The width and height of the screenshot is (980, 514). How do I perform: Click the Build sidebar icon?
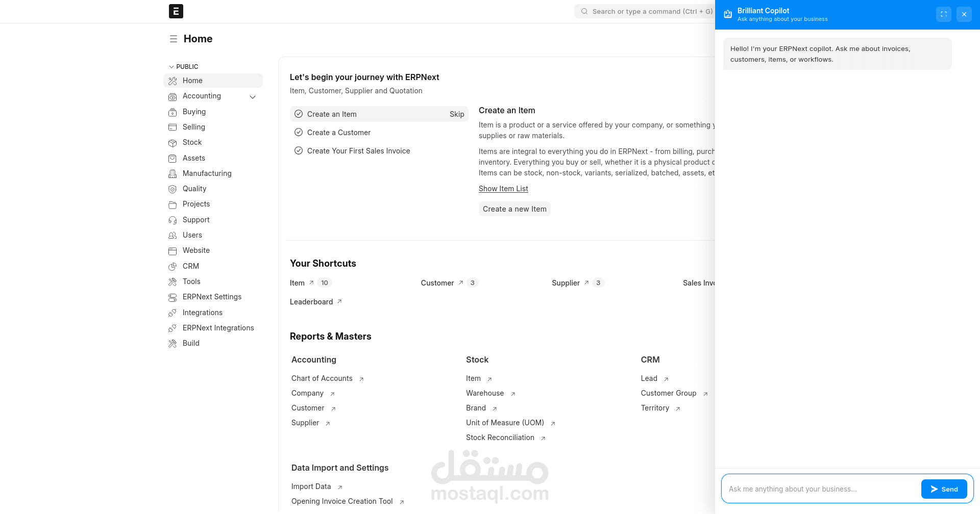click(x=173, y=344)
